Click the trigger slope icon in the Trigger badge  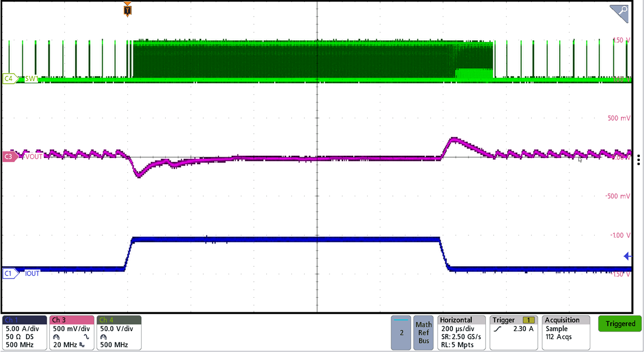point(496,328)
